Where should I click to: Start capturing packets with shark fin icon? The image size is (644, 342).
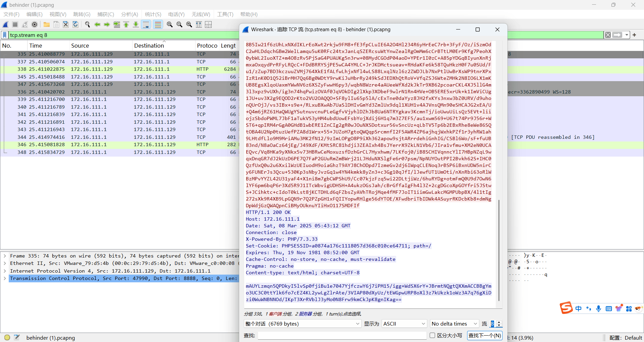pos(5,24)
